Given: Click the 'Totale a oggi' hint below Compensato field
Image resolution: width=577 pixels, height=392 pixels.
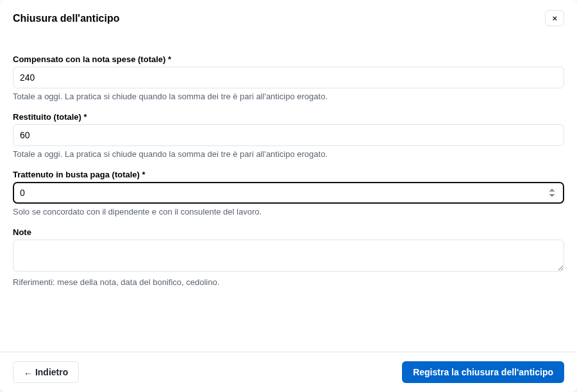Looking at the screenshot, I should click(x=170, y=97).
